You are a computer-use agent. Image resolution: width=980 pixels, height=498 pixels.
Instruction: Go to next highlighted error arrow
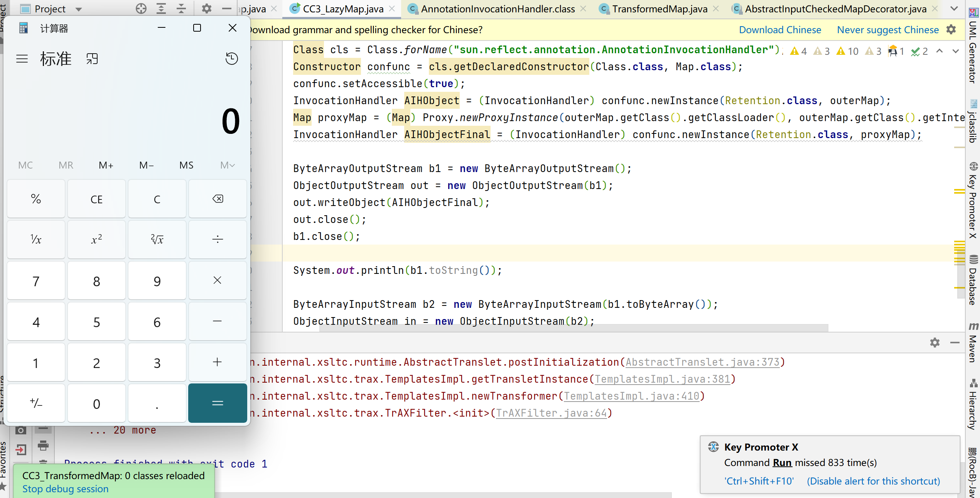[956, 51]
